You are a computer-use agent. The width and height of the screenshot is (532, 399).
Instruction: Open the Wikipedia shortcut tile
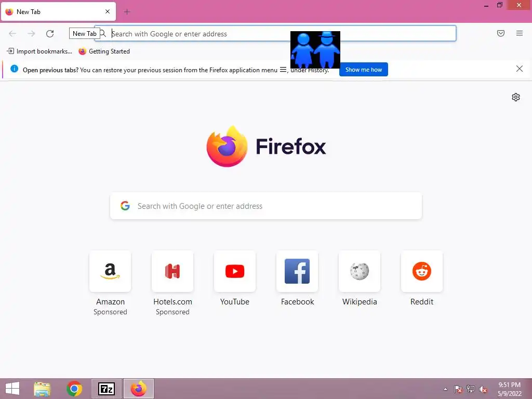pos(360,271)
